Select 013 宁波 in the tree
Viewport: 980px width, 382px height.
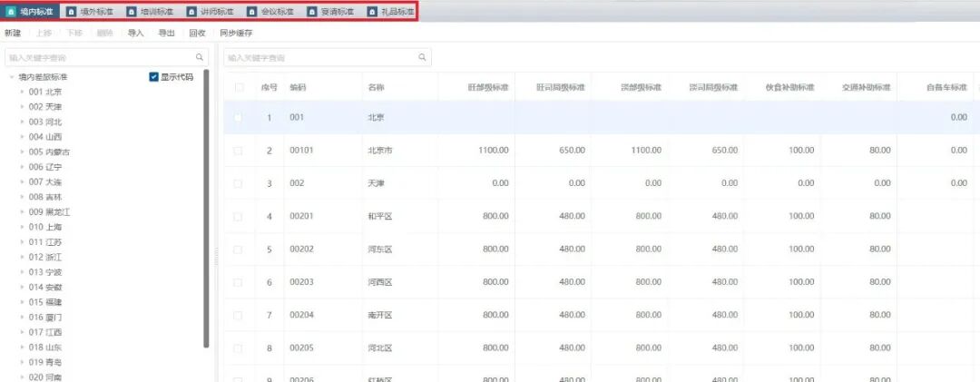(x=45, y=272)
